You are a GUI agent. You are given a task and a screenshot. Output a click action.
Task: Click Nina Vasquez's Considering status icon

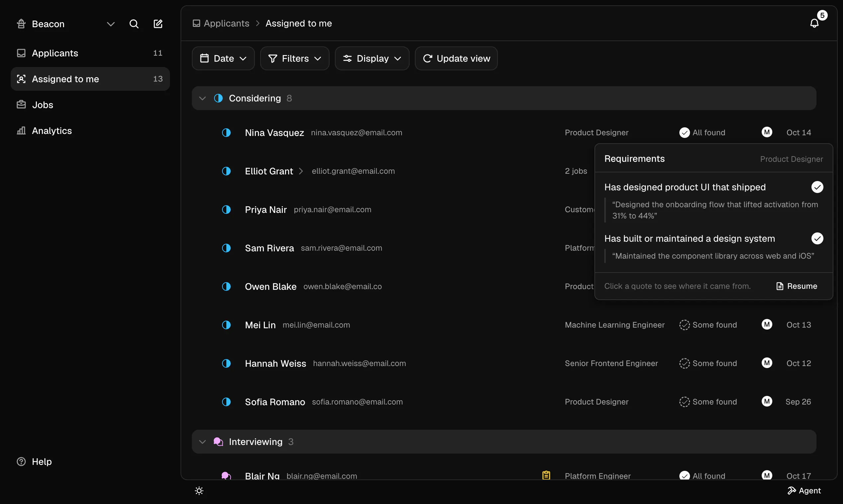point(226,132)
